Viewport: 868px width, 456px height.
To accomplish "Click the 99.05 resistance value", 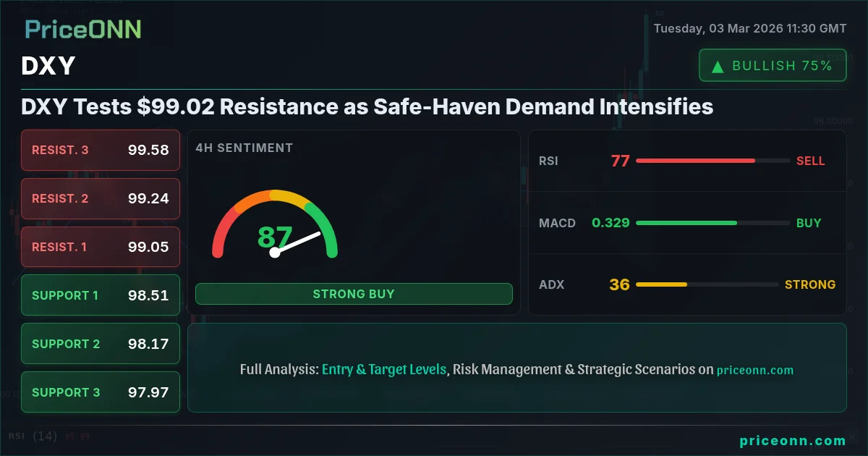I will point(148,247).
